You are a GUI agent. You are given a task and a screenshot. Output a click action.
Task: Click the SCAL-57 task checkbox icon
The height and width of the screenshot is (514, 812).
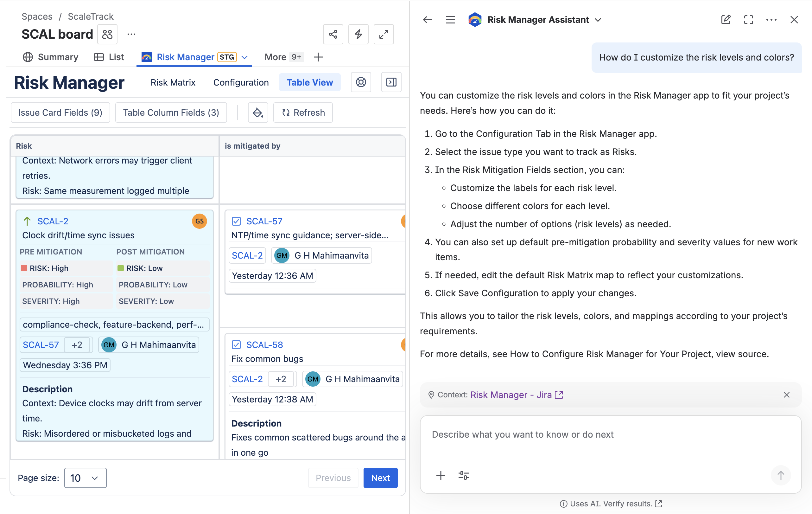coord(236,222)
